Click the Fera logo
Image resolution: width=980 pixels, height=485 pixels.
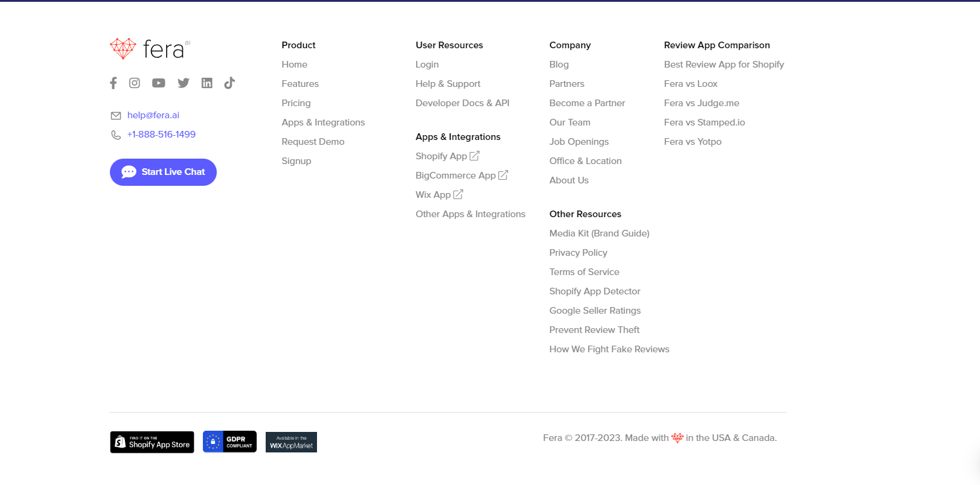coord(150,49)
